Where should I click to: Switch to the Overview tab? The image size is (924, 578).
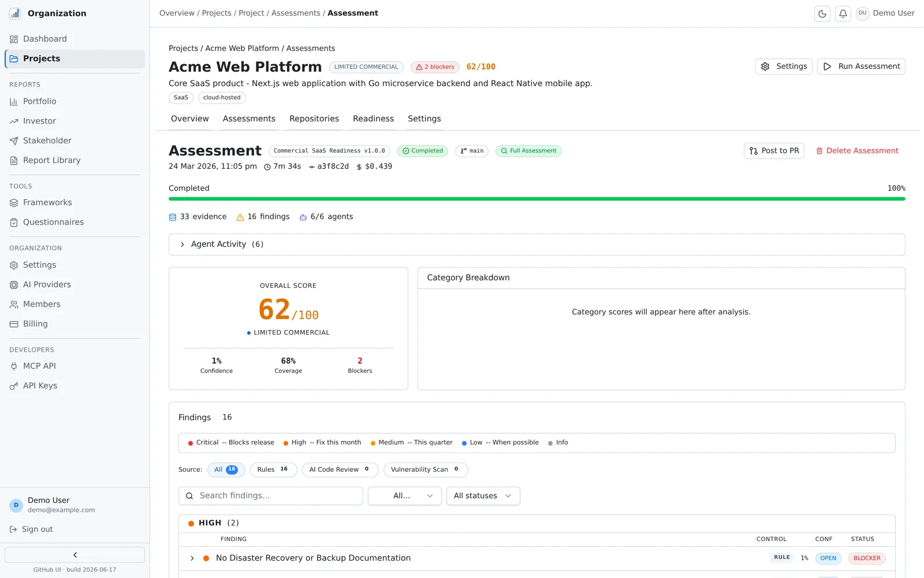pyautogui.click(x=190, y=118)
